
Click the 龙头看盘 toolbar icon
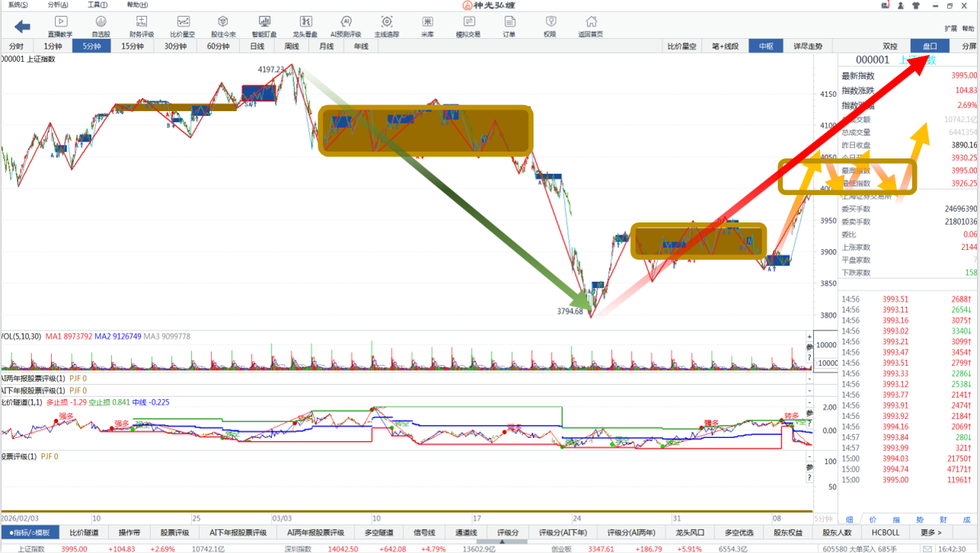click(x=305, y=25)
